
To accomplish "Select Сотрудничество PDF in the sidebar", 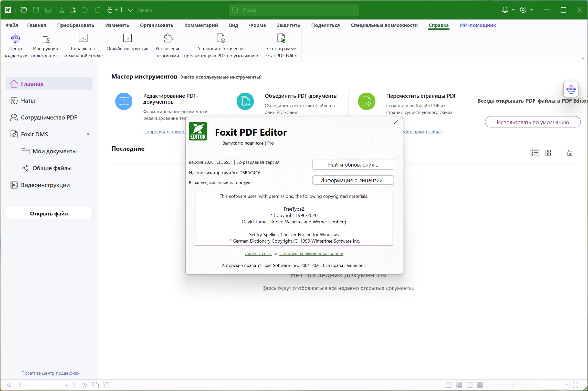I will (x=49, y=117).
